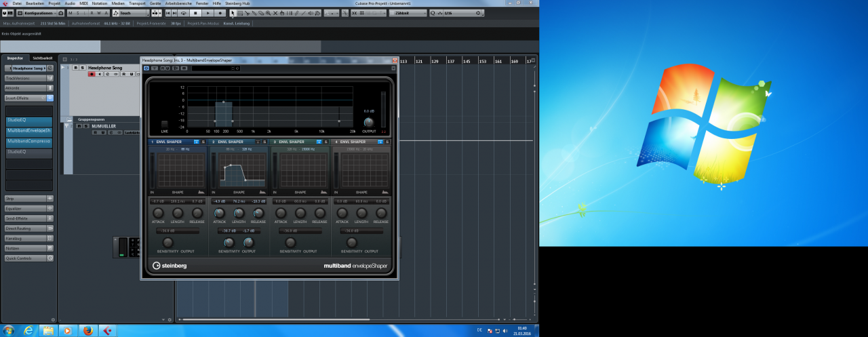This screenshot has height=337, width=868.
Task: Adjust the main OUTPUT knob
Action: 369,123
